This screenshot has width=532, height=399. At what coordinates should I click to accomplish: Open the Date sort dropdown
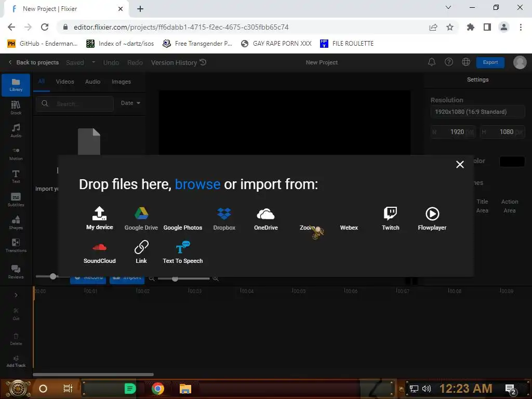tap(130, 103)
